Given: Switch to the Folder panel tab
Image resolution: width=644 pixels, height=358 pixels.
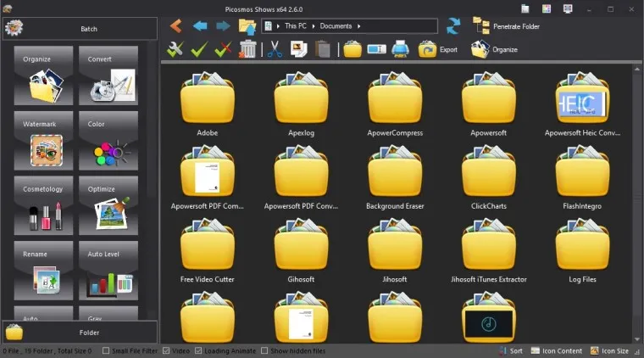Looking at the screenshot, I should tap(80, 332).
